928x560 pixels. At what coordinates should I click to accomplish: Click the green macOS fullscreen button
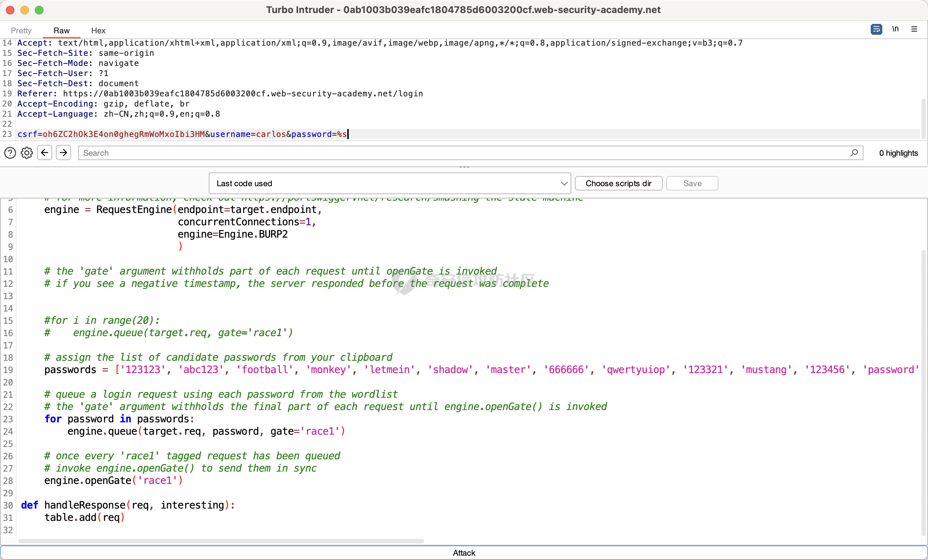pos(39,10)
